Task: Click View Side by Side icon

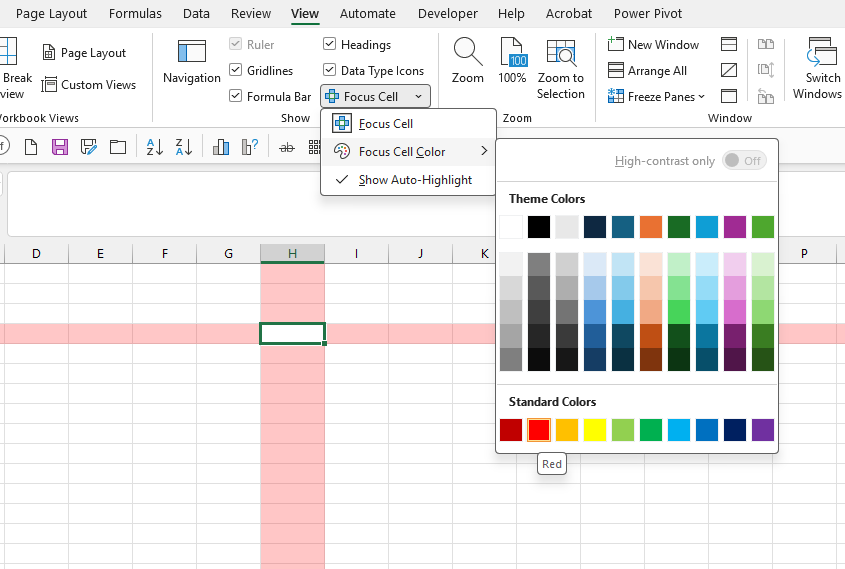Action: pyautogui.click(x=766, y=44)
